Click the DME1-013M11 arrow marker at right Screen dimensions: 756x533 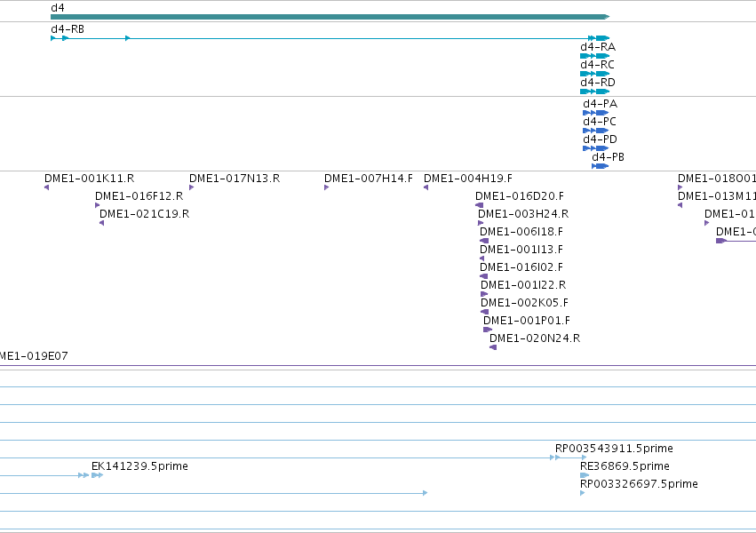coord(680,205)
